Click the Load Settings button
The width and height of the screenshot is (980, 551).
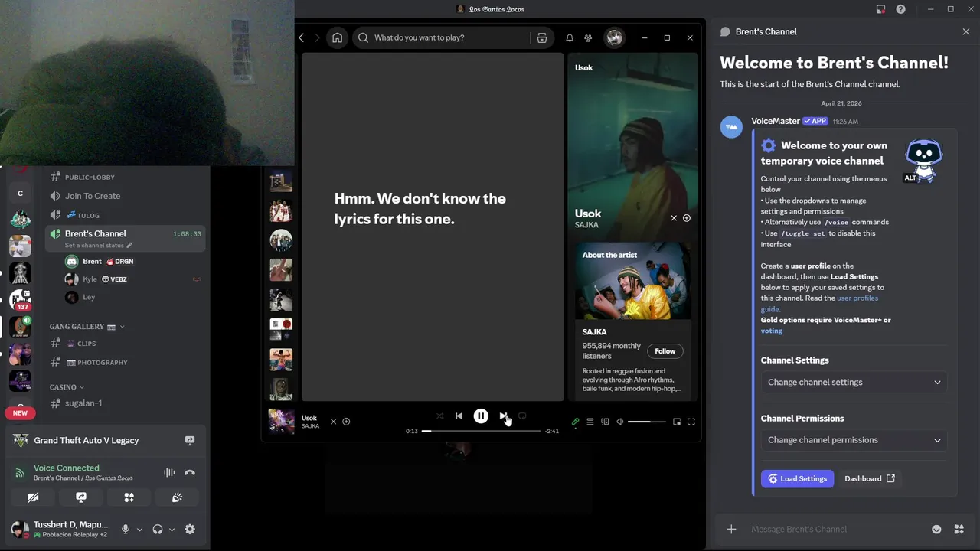coord(797,478)
